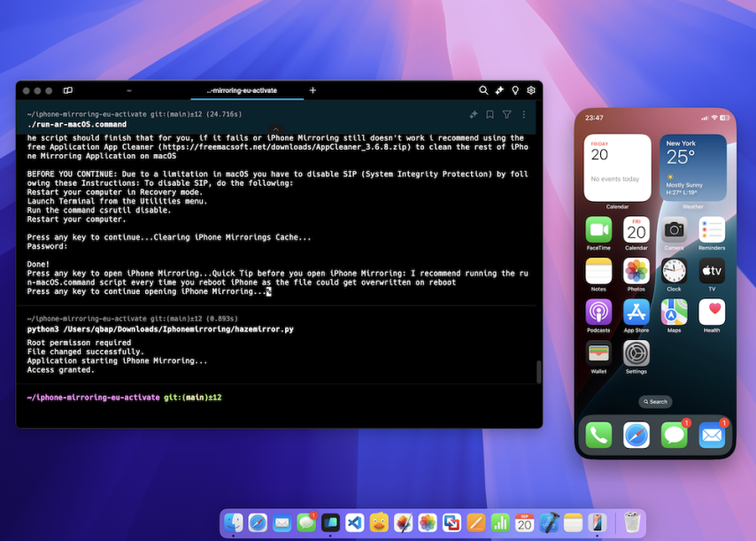Launch Visual Studio Code from the Dock
The width and height of the screenshot is (756, 541).
click(355, 522)
